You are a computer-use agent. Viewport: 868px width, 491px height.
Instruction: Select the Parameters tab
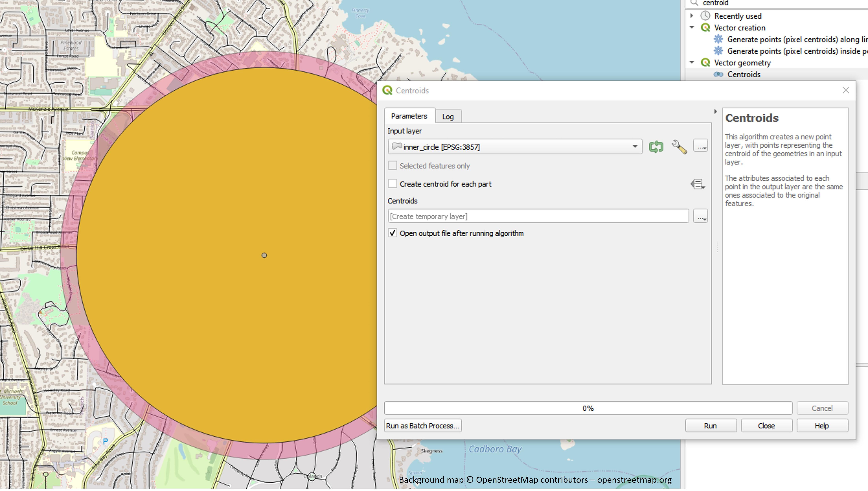click(x=409, y=116)
